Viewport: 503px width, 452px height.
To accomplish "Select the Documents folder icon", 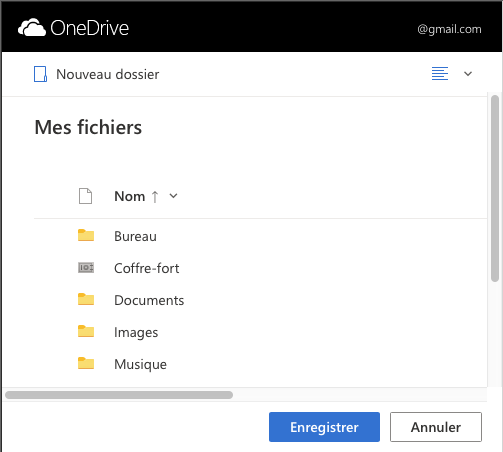I will pos(86,299).
